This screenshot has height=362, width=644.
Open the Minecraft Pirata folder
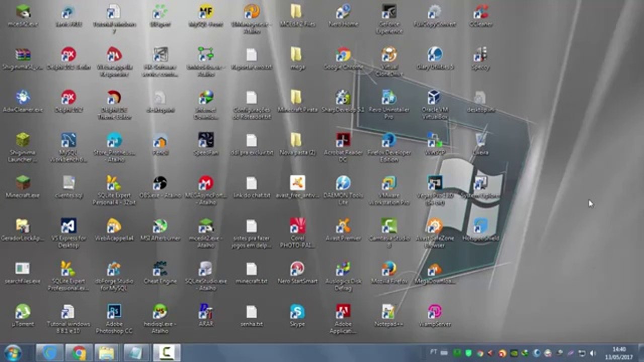coord(297,101)
